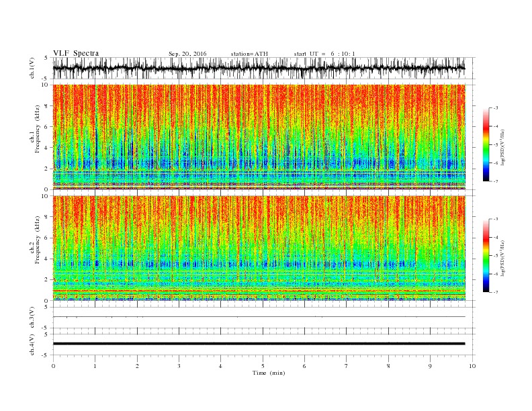Click the "ch.4(V)" axis label
Screen dimensions: 532x411
click(x=32, y=345)
